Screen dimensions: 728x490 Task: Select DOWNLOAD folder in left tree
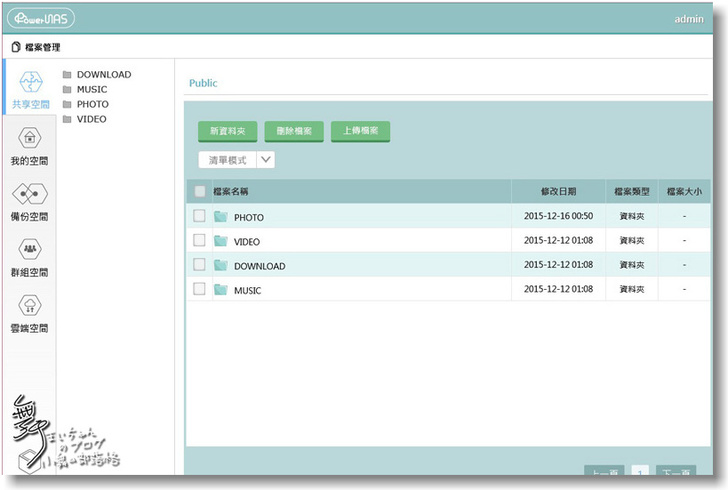[x=103, y=75]
